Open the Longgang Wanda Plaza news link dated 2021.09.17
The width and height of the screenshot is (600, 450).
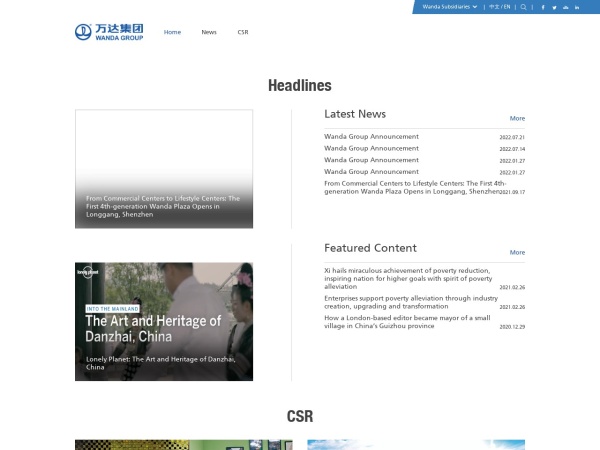pyautogui.click(x=415, y=188)
